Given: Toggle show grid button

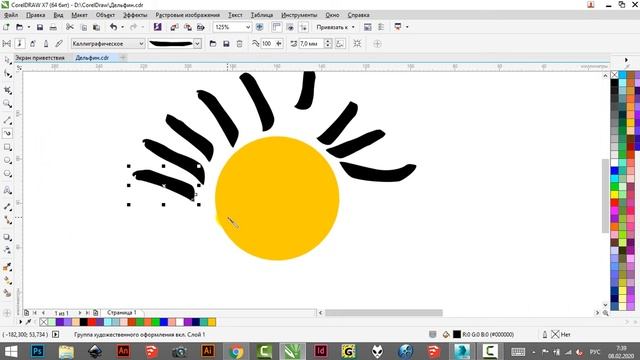Looking at the screenshot, I should point(290,27).
